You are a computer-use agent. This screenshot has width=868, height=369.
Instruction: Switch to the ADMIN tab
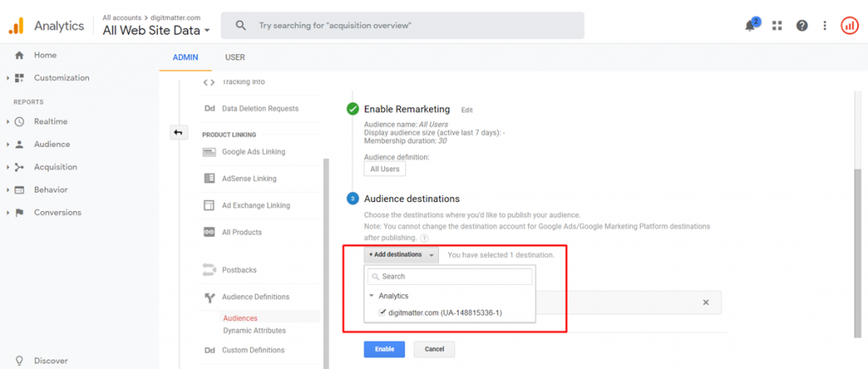(x=186, y=58)
